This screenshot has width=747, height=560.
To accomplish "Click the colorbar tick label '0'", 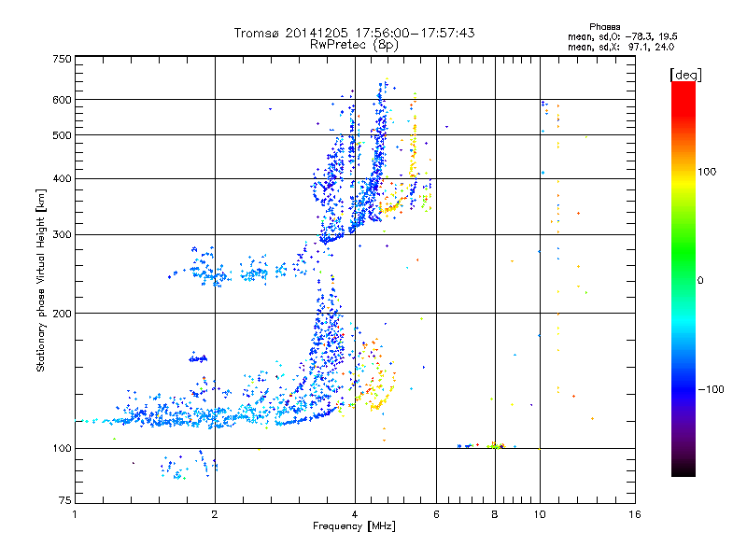I will 700,281.
